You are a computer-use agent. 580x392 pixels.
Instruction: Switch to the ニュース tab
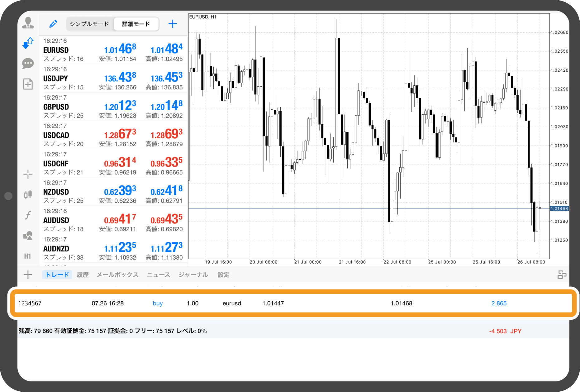(158, 275)
